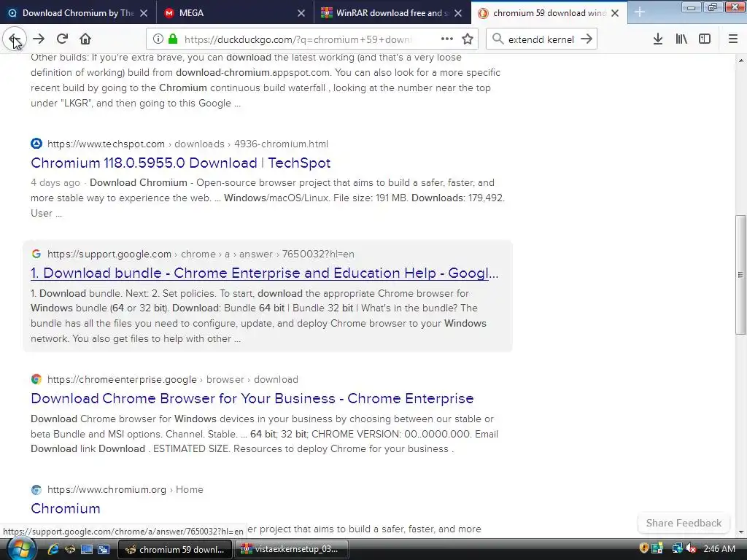Open the Firefox hamburger menu

click(x=733, y=39)
